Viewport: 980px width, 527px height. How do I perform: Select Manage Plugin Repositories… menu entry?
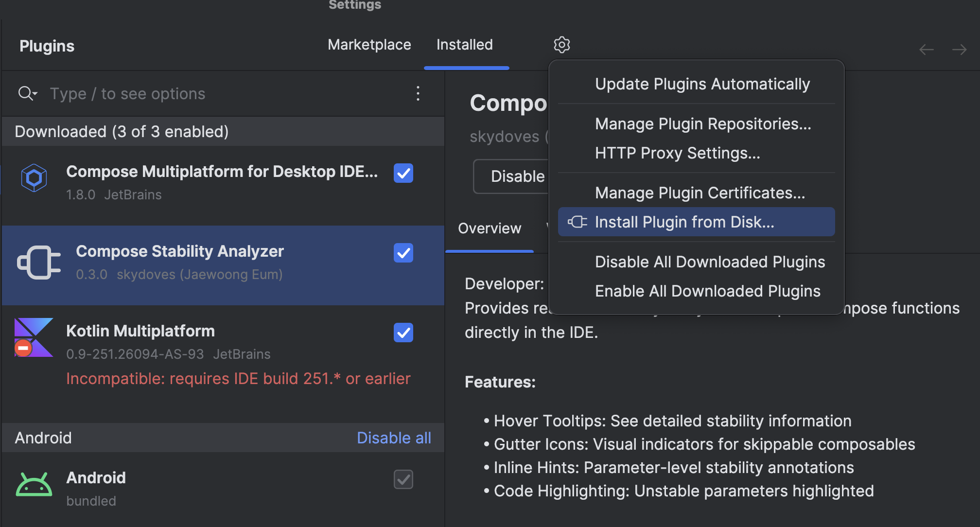tap(702, 124)
